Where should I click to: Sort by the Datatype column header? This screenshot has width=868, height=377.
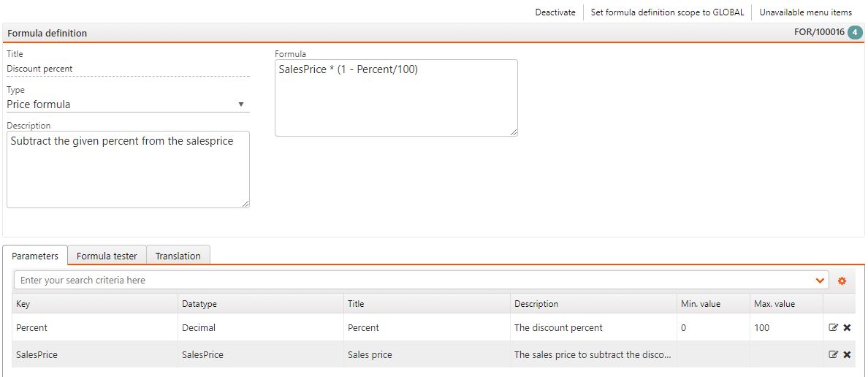199,304
